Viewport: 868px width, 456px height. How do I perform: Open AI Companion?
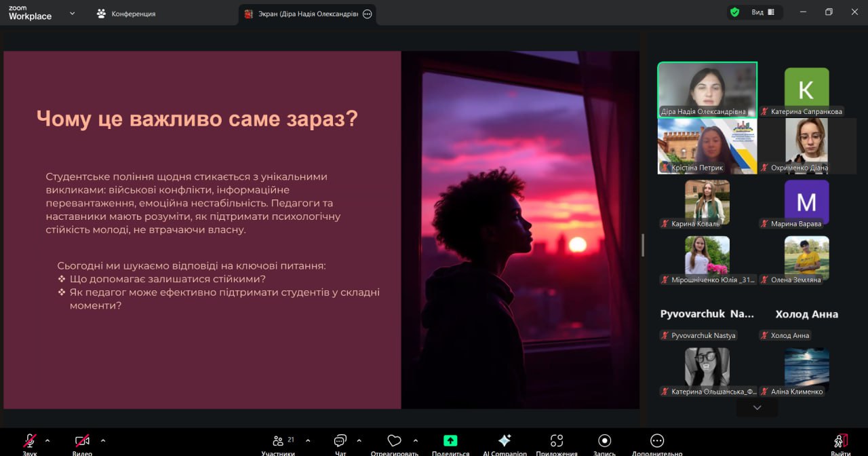point(505,441)
